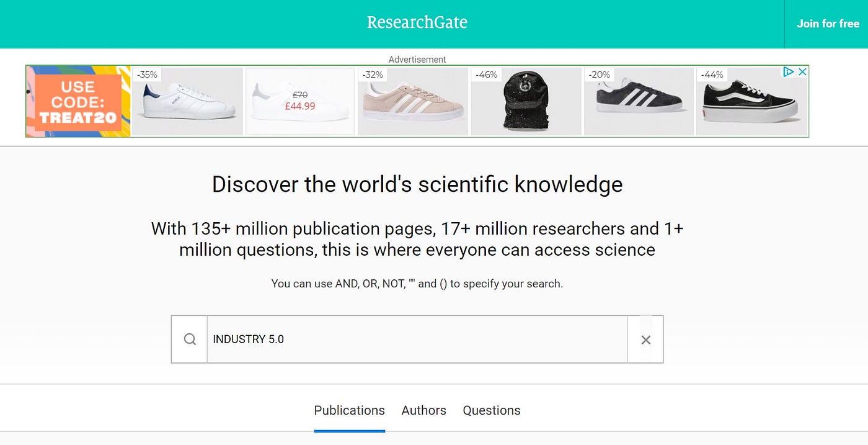This screenshot has height=445, width=868.
Task: Open AdChoices info triangle icon
Action: [x=789, y=72]
